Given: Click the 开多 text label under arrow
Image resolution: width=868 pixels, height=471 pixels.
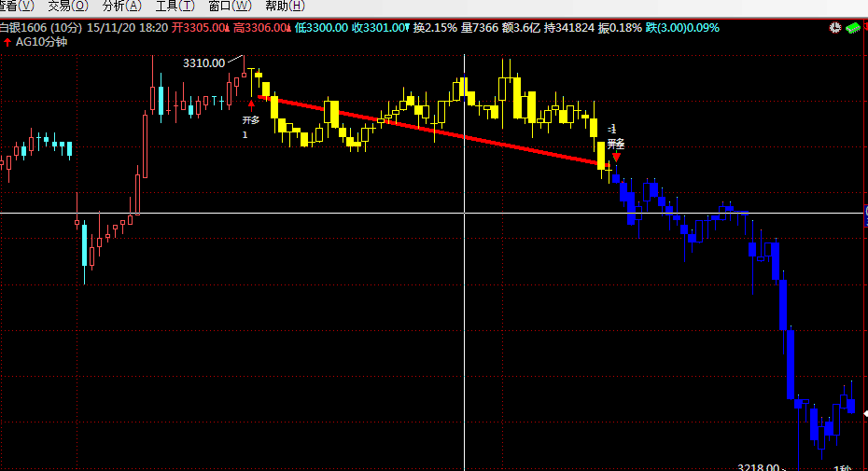Looking at the screenshot, I should (x=250, y=120).
